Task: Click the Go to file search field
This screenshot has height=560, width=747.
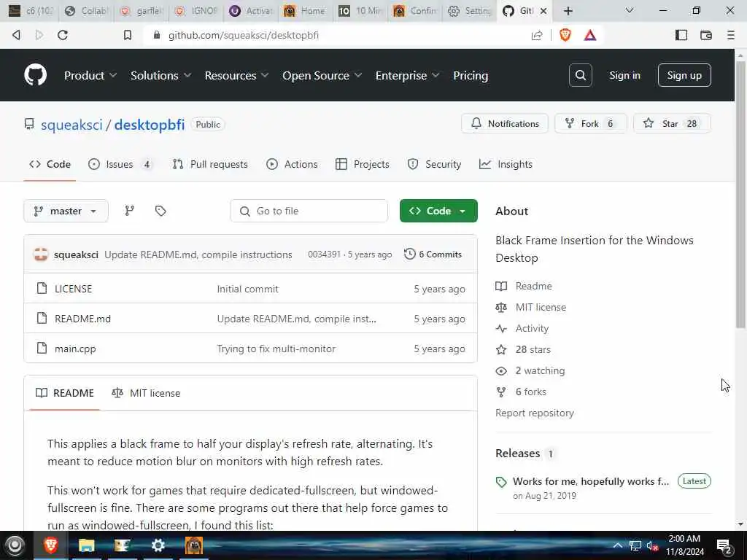Action: point(309,211)
